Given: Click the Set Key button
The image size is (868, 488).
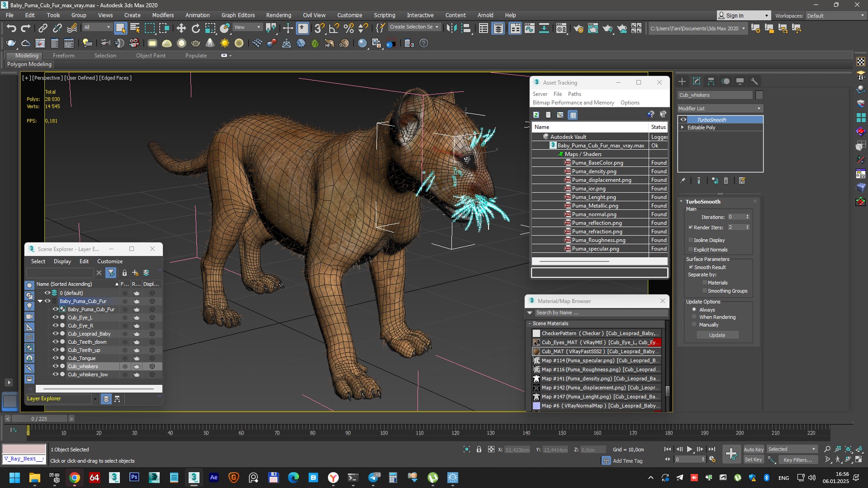Looking at the screenshot, I should (753, 460).
